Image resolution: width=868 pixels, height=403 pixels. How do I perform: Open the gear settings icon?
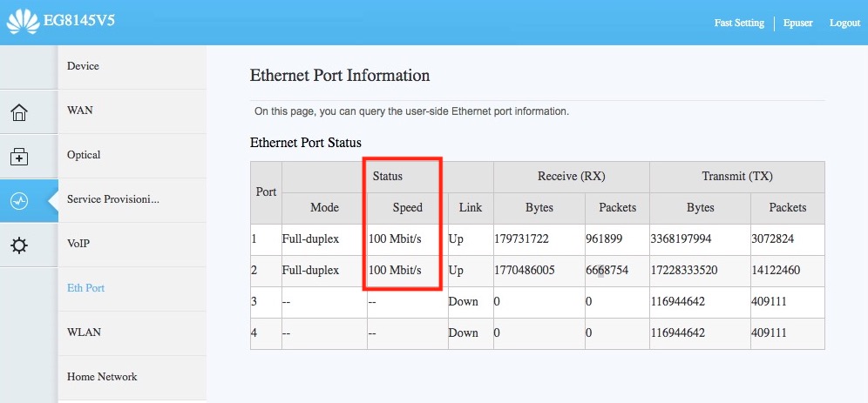pyautogui.click(x=19, y=246)
